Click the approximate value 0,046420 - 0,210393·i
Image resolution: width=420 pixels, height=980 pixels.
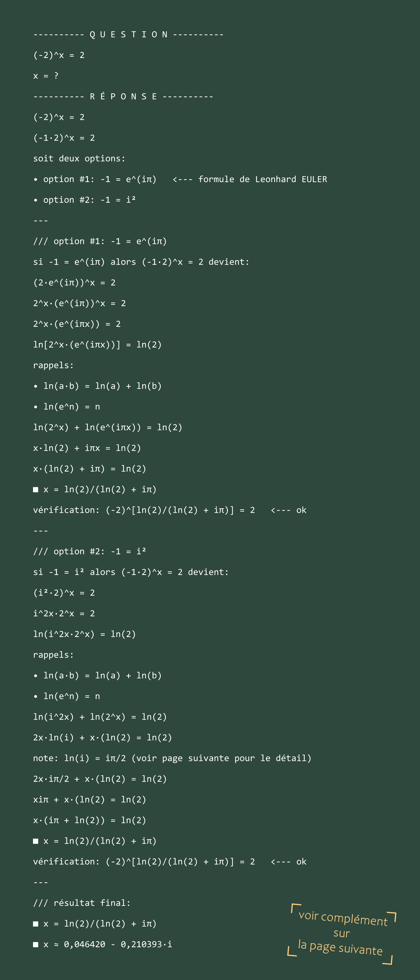click(118, 944)
